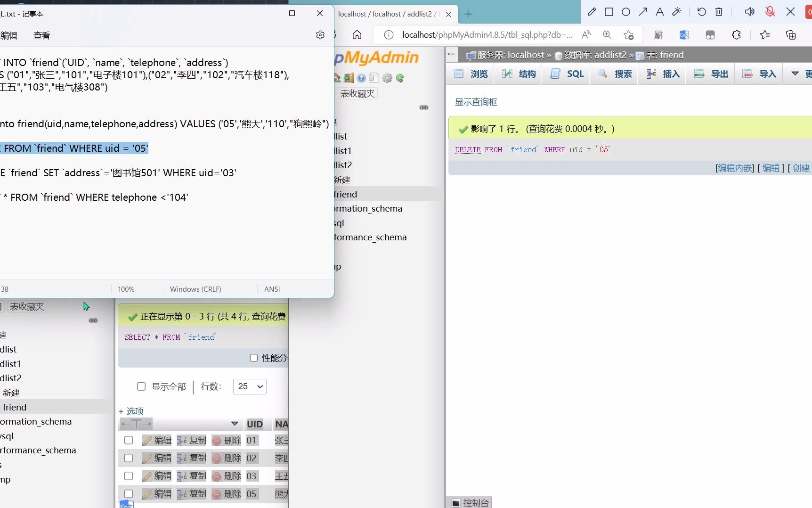Click the zoom magnifier in address bar
The width and height of the screenshot is (812, 508).
[607, 35]
